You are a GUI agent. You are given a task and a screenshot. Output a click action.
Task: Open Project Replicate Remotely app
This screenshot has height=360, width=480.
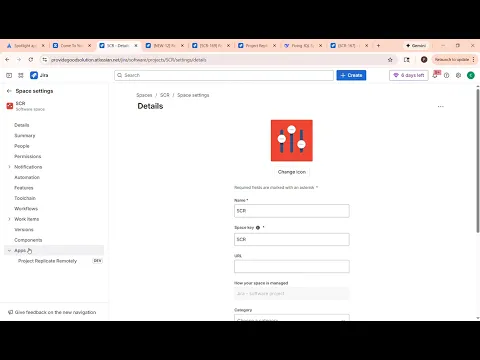tap(47, 261)
